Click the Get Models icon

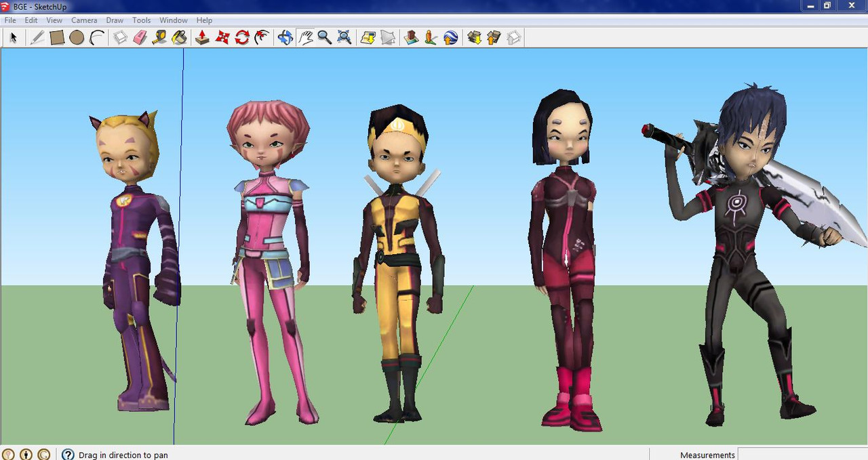474,38
